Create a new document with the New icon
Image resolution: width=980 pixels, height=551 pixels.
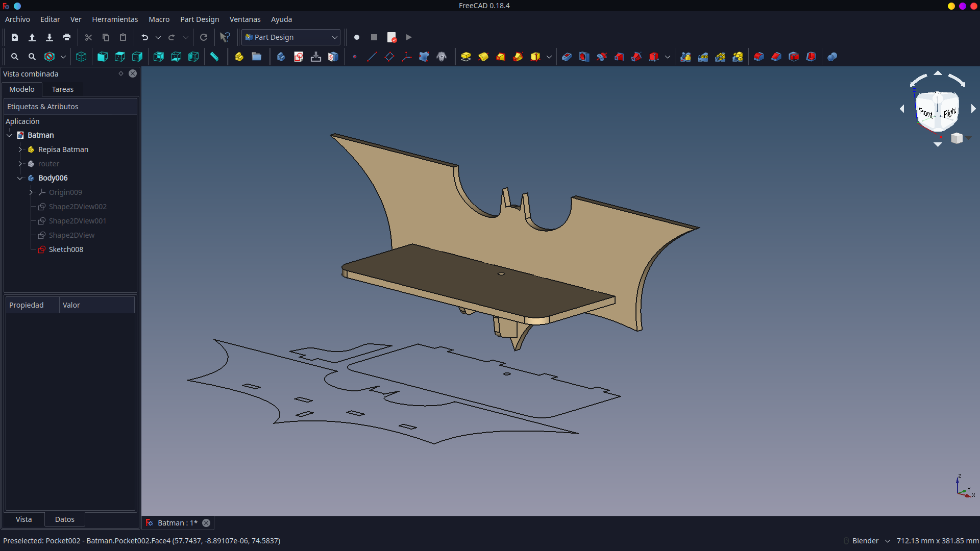coord(15,37)
